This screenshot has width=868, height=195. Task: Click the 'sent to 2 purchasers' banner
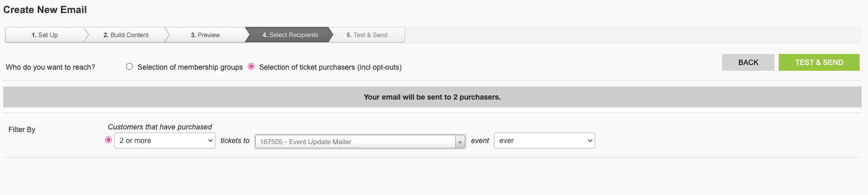point(432,97)
